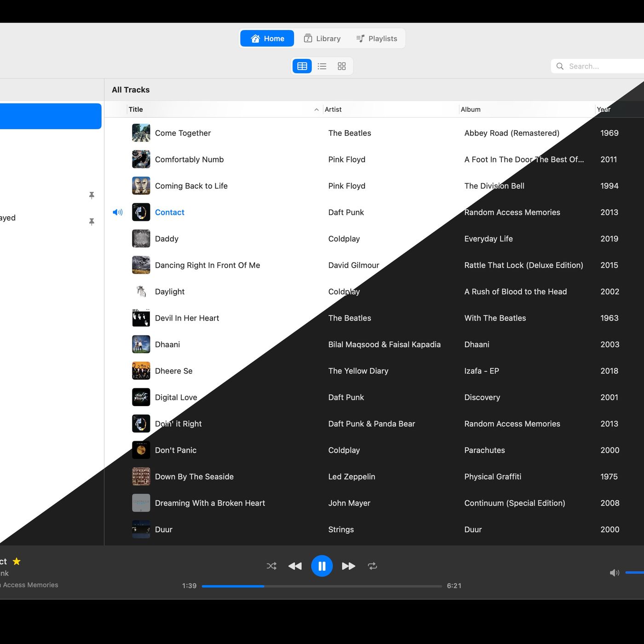Open the Playlists tab
This screenshot has height=644, width=644.
pos(377,39)
